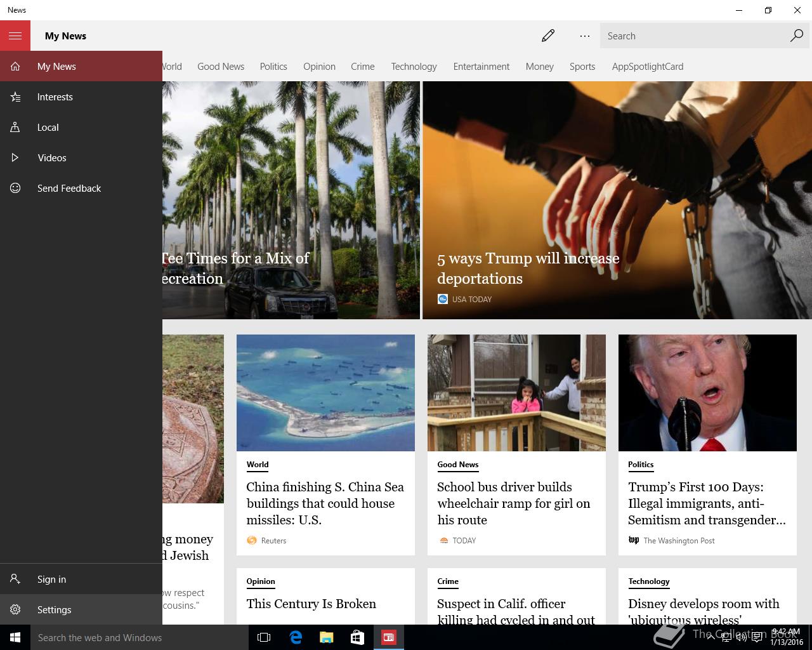The image size is (812, 650).
Task: Open the Action Center notifications icon
Action: click(757, 637)
